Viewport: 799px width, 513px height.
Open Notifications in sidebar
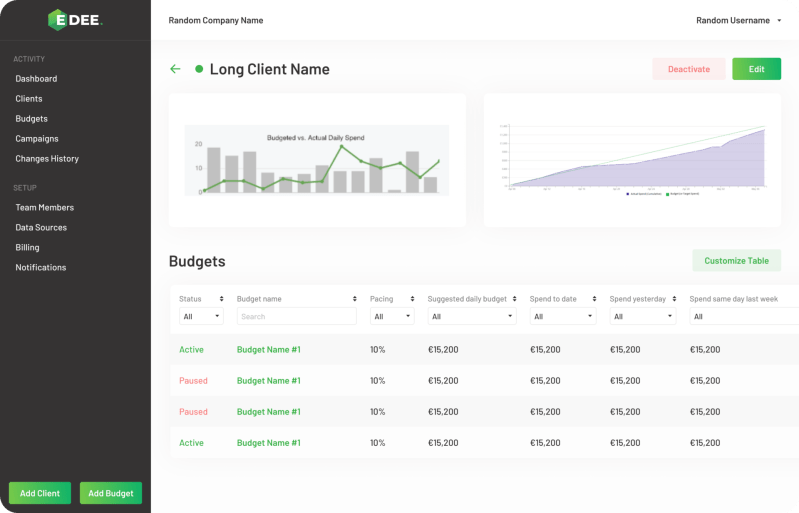tap(41, 267)
